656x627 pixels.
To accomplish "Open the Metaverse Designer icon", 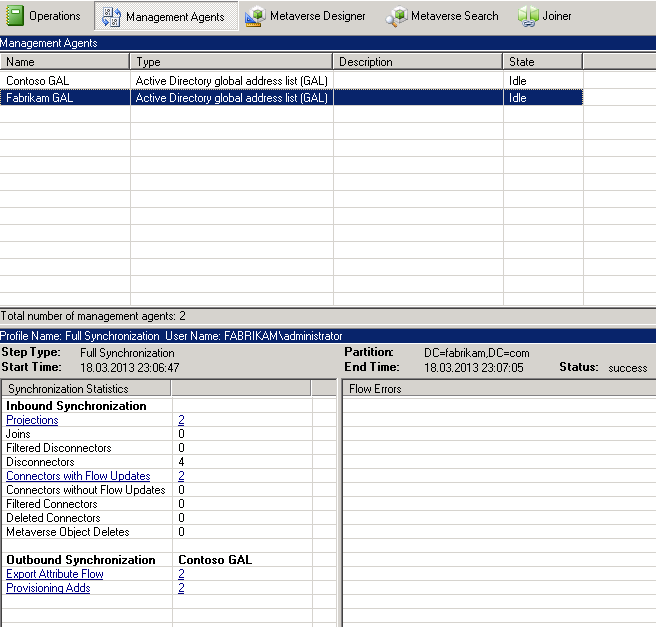I will (255, 17).
